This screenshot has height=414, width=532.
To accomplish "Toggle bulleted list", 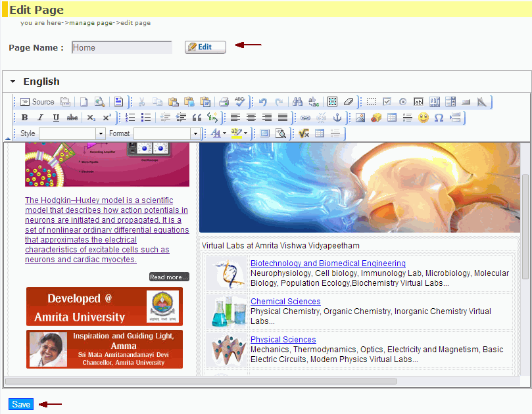I will tap(146, 118).
